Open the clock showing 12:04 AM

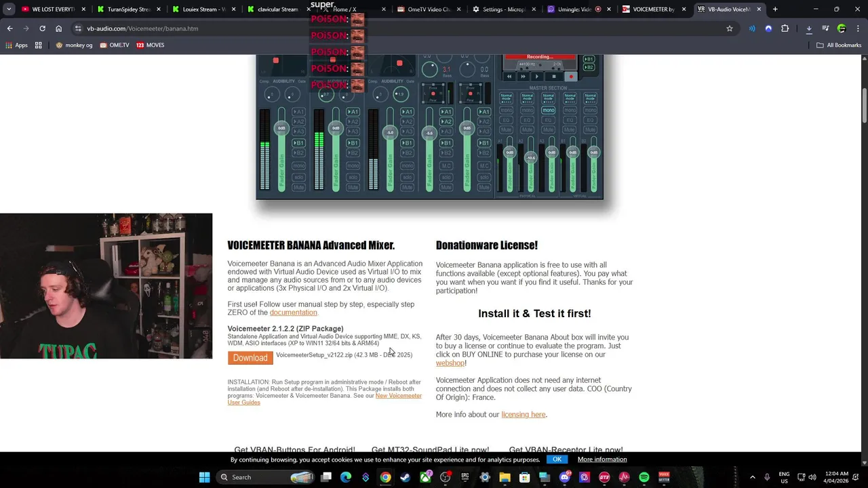click(835, 477)
